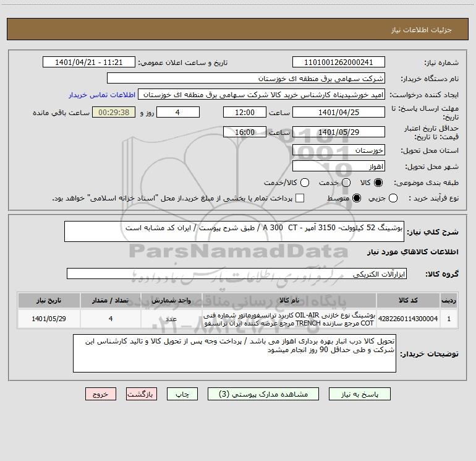Click the توضیحات خریدار text area
Image resolution: width=476 pixels, height=461 pixels.
[x=234, y=353]
